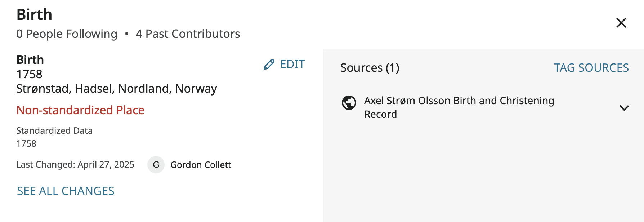Screen dimensions: 644x222
Task: Show the 4 Past Contributors
Action: click(188, 34)
